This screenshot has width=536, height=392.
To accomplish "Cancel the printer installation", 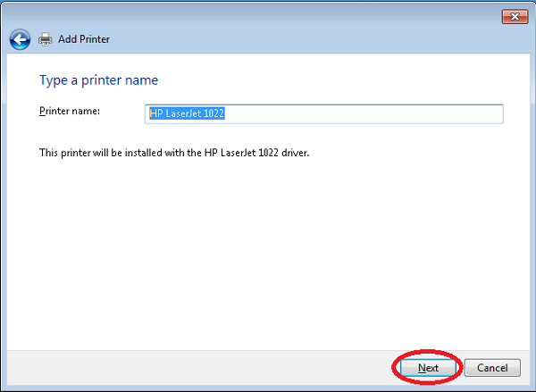I will (x=492, y=367).
